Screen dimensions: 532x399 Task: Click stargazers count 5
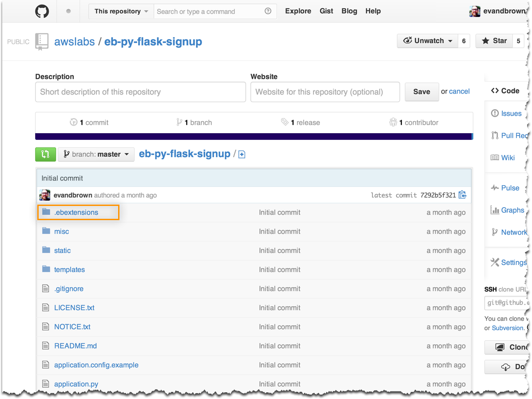(x=518, y=41)
